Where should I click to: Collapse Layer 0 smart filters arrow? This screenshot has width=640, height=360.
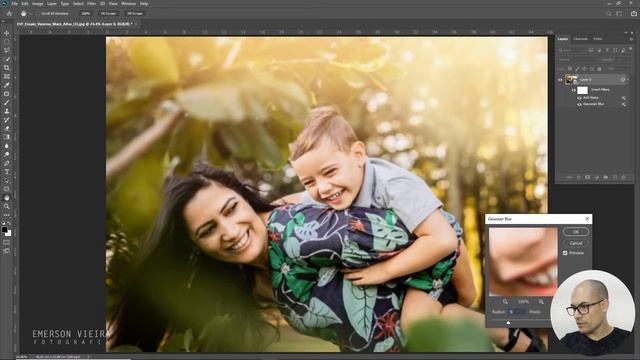pyautogui.click(x=628, y=80)
